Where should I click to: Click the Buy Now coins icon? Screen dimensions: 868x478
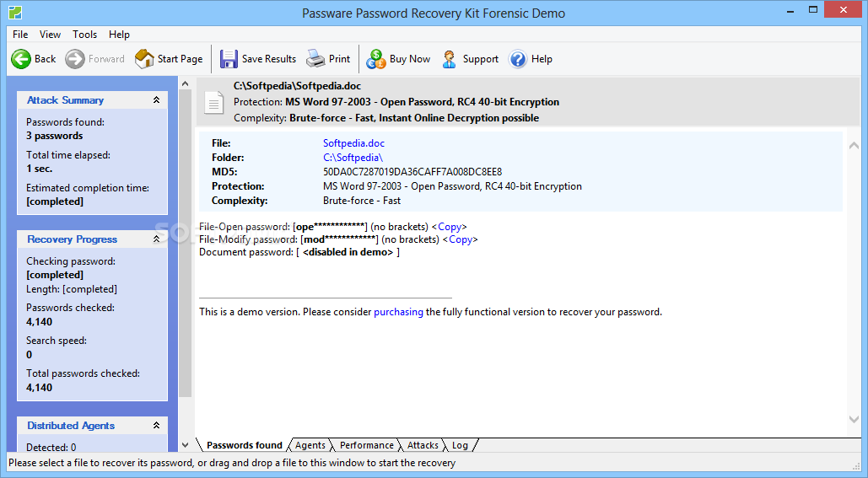click(376, 59)
